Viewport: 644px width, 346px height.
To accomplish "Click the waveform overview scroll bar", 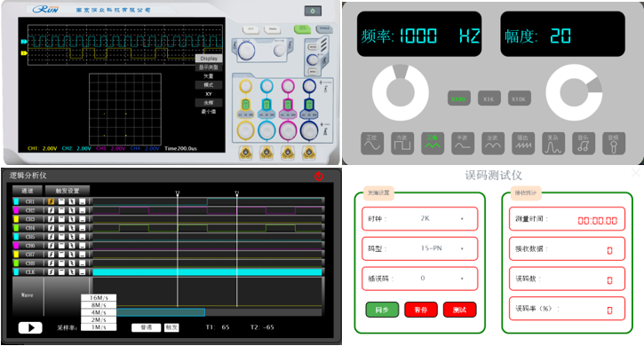I will click(x=161, y=312).
